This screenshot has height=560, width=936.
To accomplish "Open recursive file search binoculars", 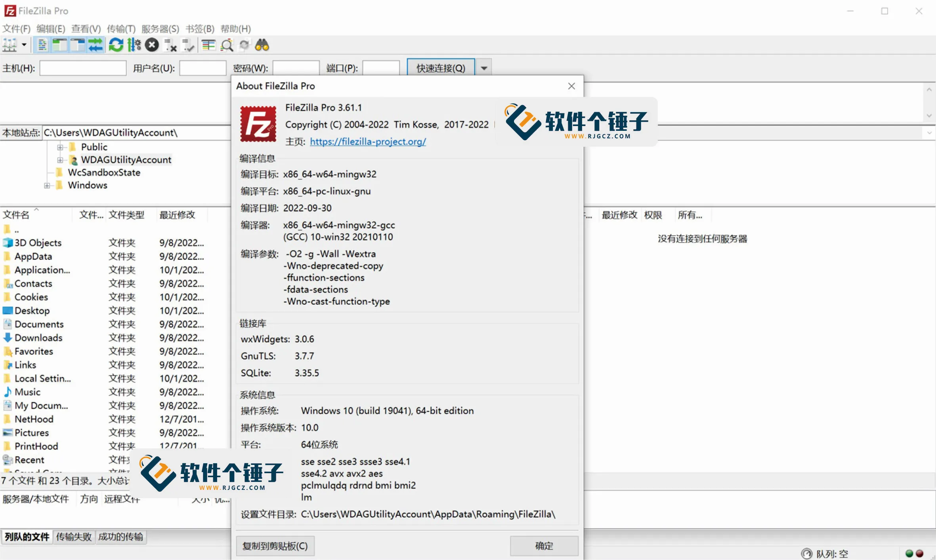I will (x=262, y=45).
